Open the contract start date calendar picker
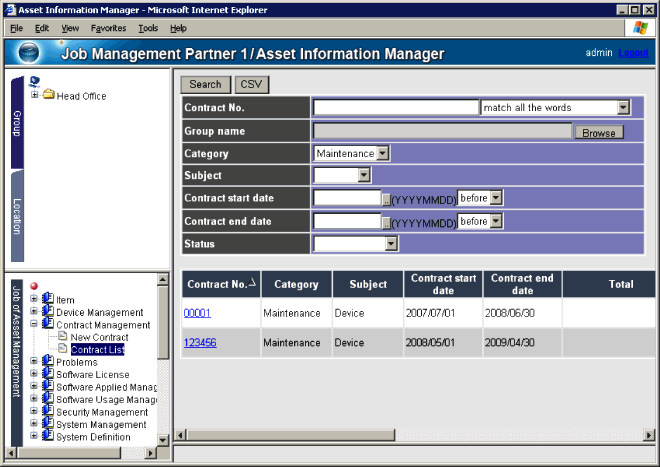The height and width of the screenshot is (467, 660). click(x=386, y=198)
